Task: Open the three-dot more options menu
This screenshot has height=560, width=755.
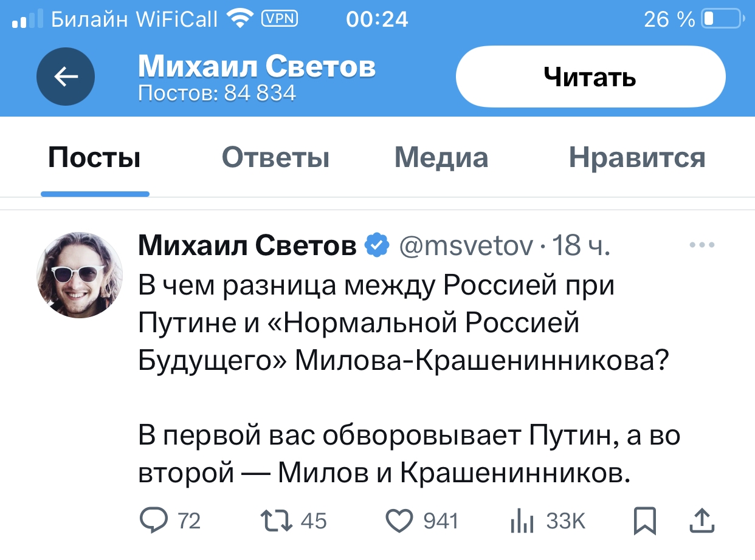Action: (x=703, y=245)
